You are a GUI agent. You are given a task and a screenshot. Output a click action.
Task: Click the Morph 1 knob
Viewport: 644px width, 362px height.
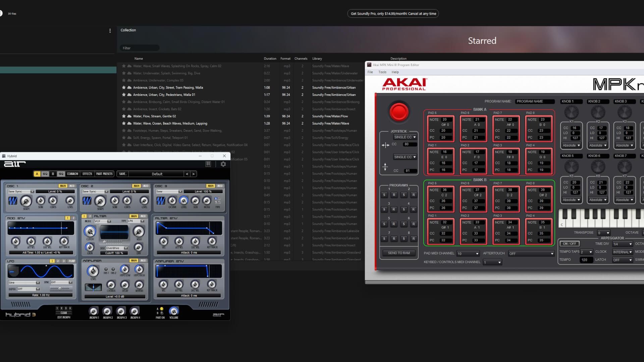click(x=94, y=311)
